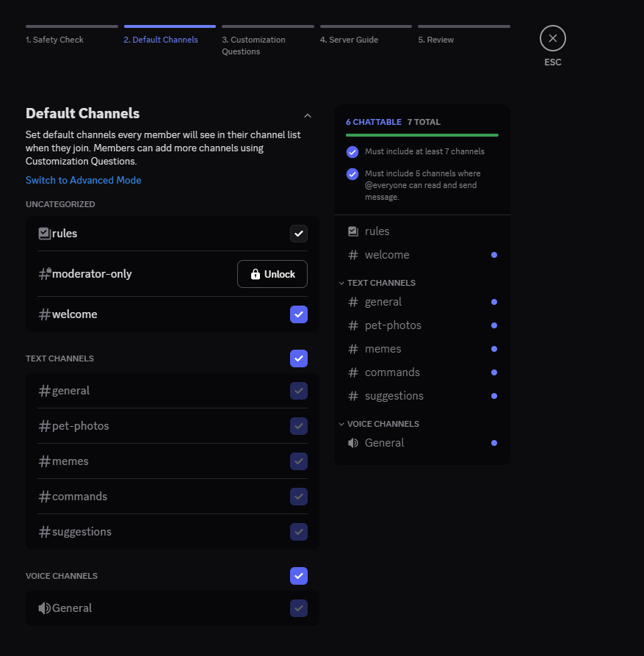
Task: Click the rules icon in the preview panel
Action: point(353,231)
